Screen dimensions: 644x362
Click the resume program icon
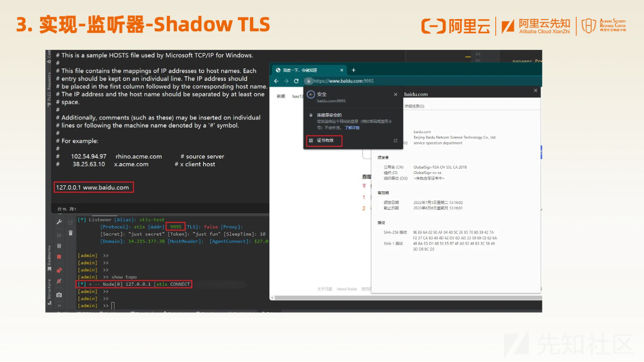(x=59, y=235)
